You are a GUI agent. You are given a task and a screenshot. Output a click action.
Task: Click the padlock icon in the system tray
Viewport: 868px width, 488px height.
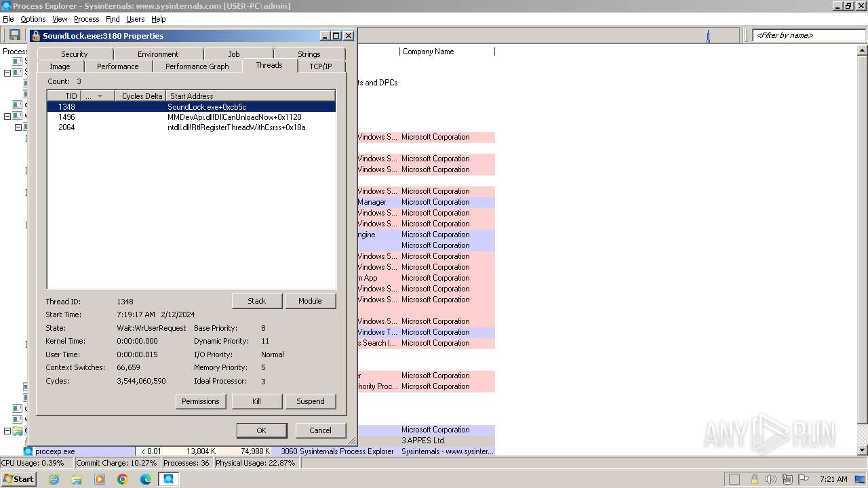click(754, 479)
